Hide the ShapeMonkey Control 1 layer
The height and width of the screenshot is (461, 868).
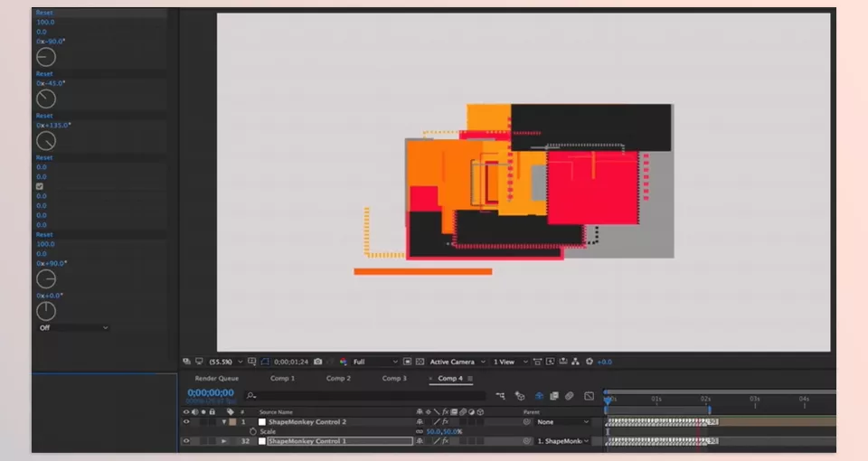pos(186,441)
